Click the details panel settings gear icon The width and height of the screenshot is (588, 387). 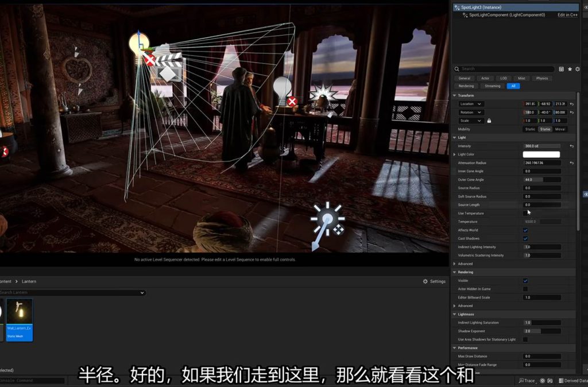click(x=577, y=69)
